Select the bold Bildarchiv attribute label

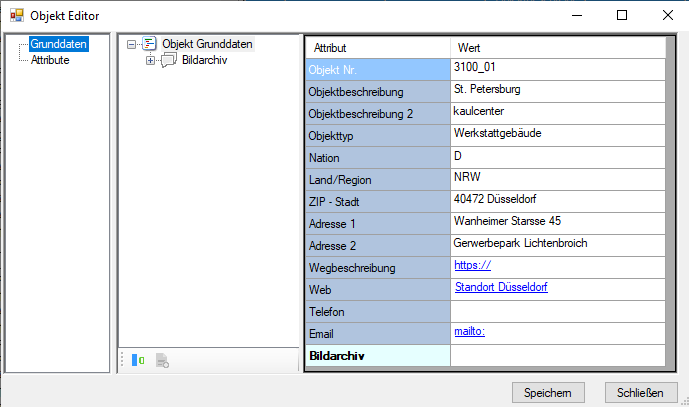(x=378, y=355)
